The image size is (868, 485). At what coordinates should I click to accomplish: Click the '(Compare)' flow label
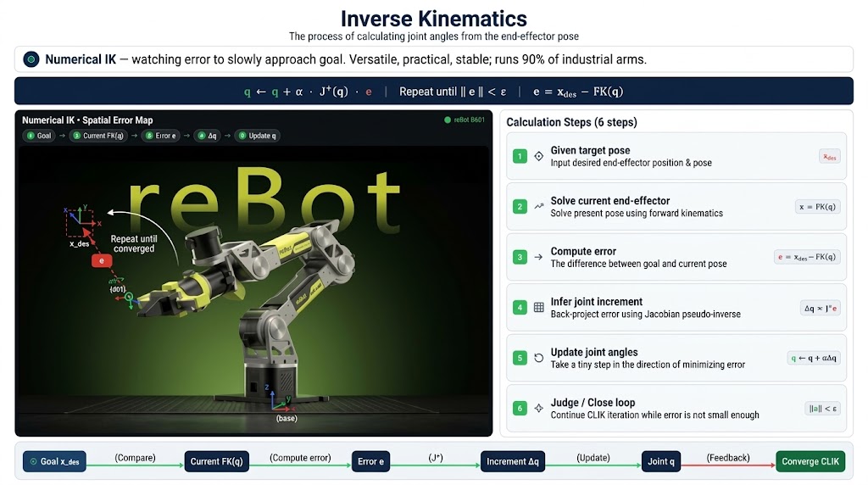[135, 458]
